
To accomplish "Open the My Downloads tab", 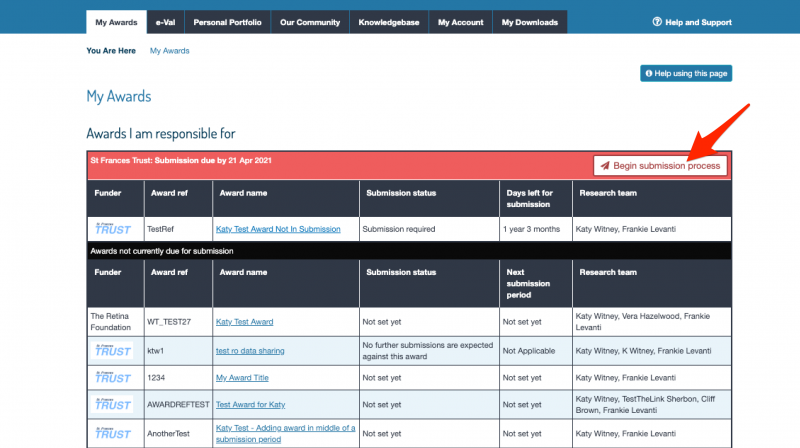I will coord(530,22).
